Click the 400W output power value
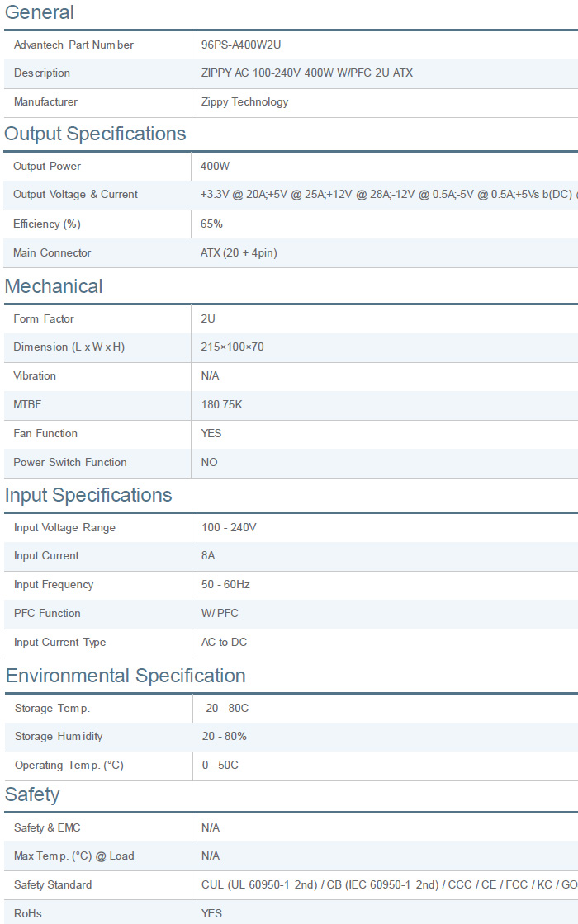Screen dimensions: 578x924 click(215, 167)
